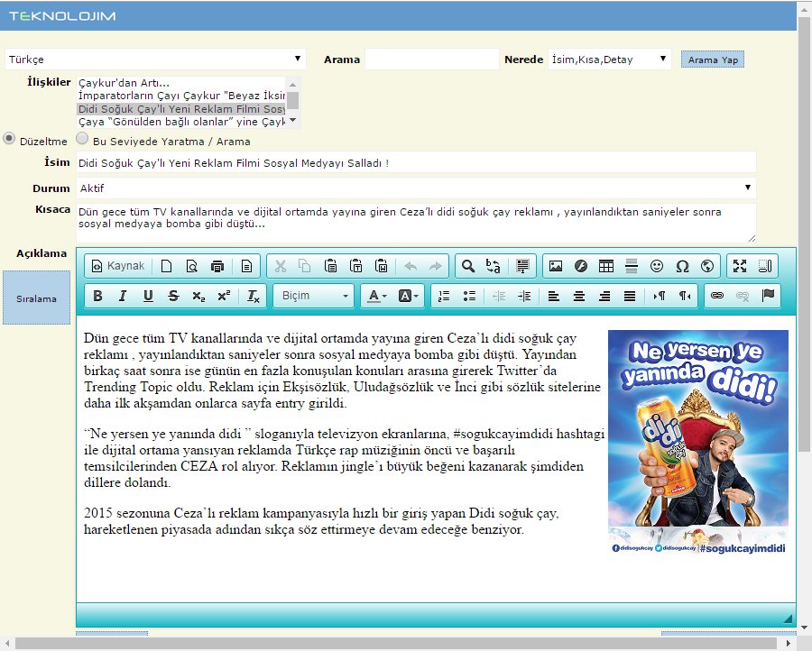Open the Special Character omega icon
Screen dimensions: 812x651
[x=682, y=266]
